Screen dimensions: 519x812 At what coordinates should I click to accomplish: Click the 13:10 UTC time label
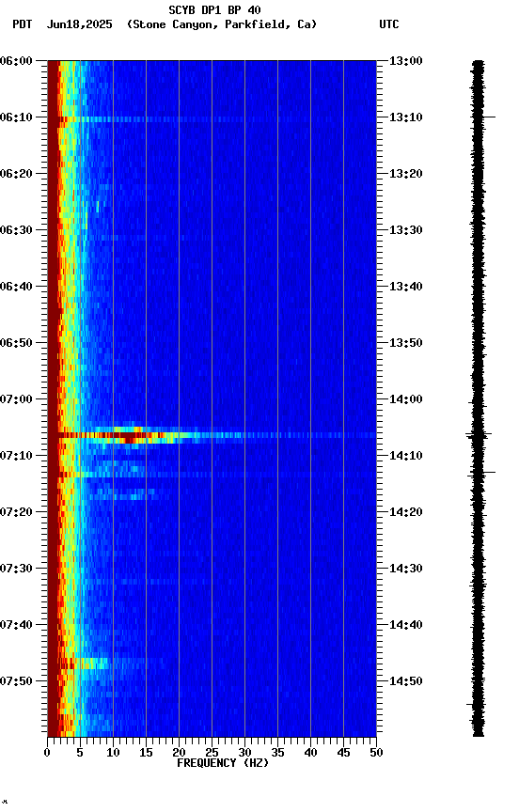click(x=405, y=117)
